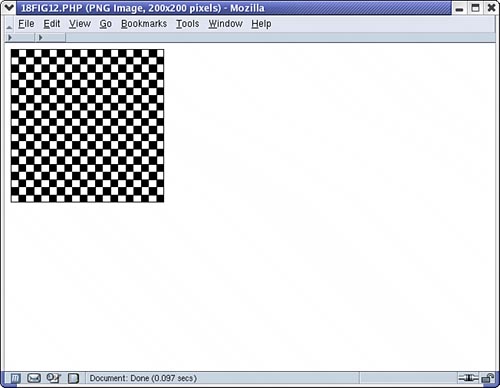Click the checkerboard PNG image

[x=87, y=126]
